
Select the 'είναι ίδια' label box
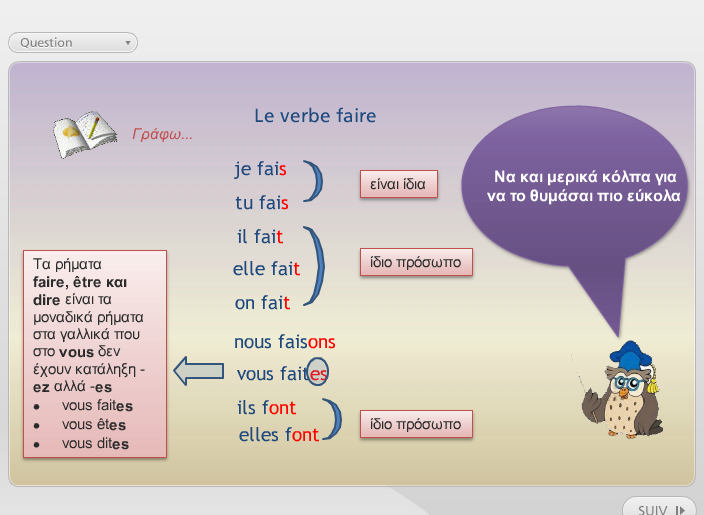tap(399, 184)
